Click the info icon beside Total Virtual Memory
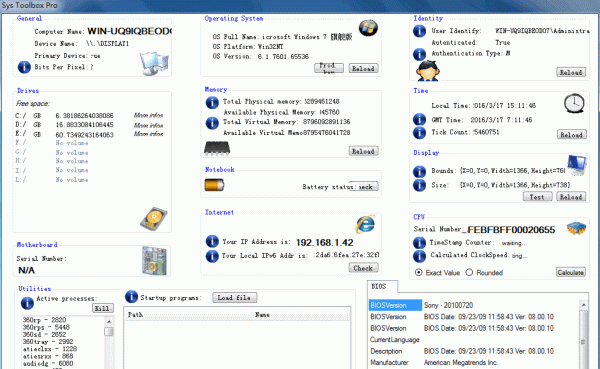 212,123
